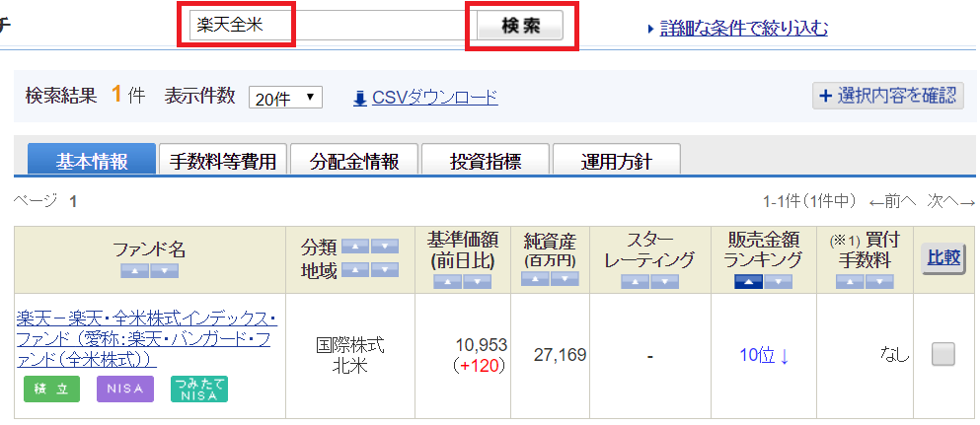Screen dimensions: 980x425
Task: Open the 投資指標 tab
Action: [x=486, y=160]
